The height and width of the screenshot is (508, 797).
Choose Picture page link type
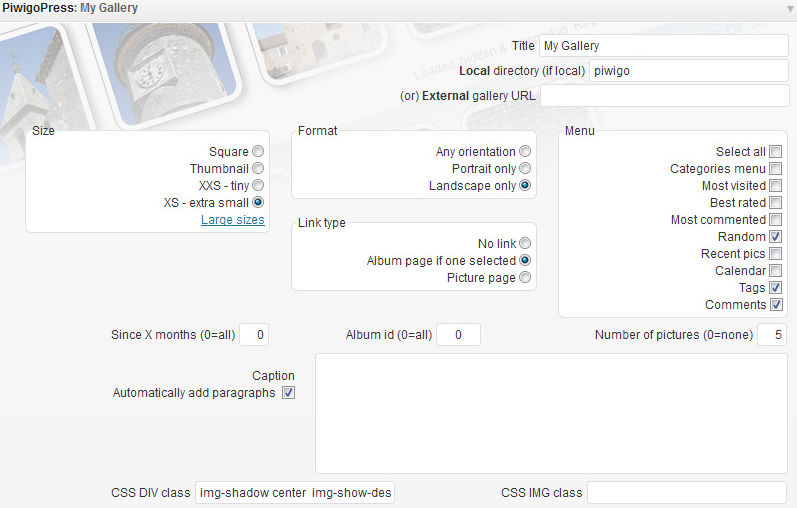(x=525, y=277)
